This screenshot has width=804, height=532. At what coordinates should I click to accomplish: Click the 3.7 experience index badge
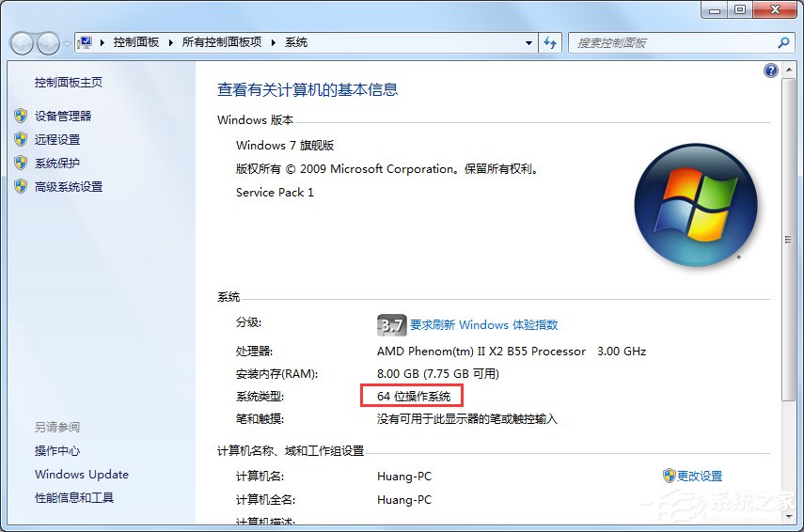pos(392,325)
